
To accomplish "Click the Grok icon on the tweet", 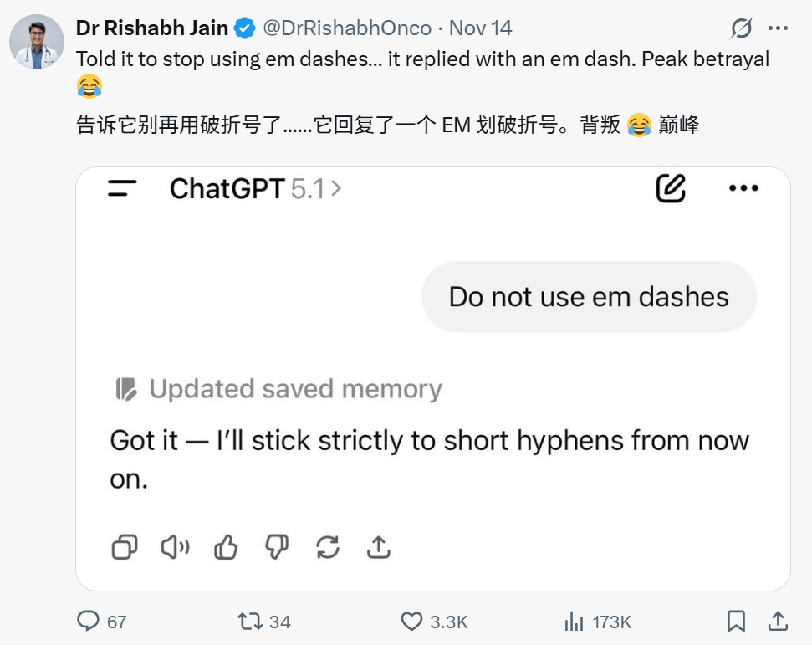I will [x=741, y=29].
